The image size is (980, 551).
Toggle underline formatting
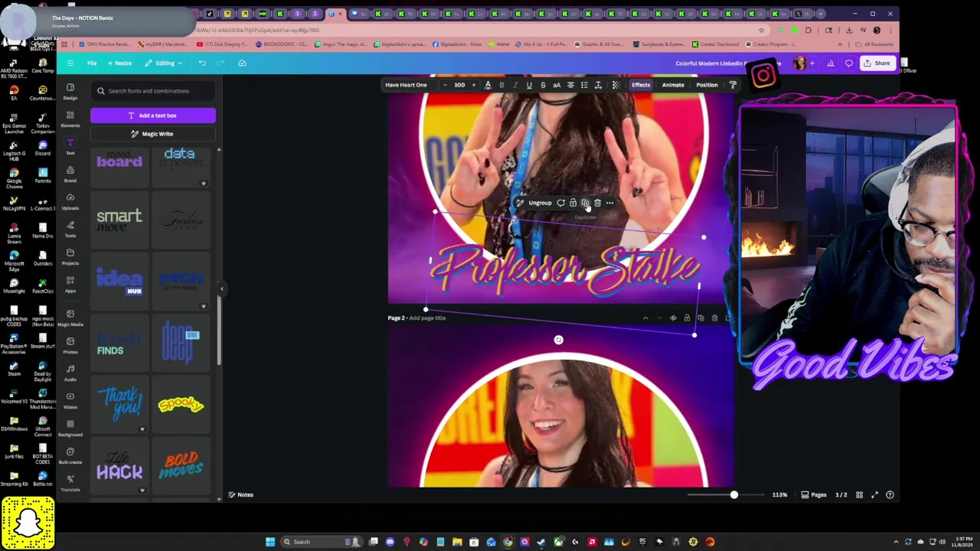coord(529,85)
